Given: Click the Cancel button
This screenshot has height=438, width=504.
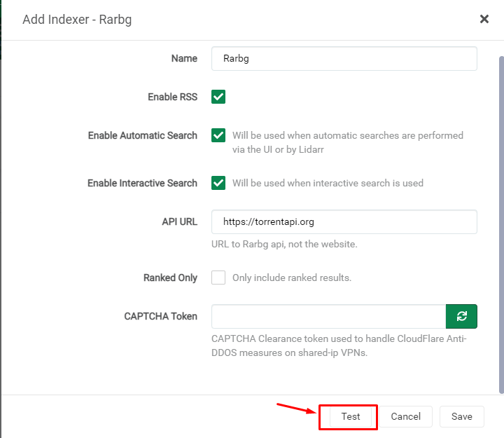Looking at the screenshot, I should 405,416.
